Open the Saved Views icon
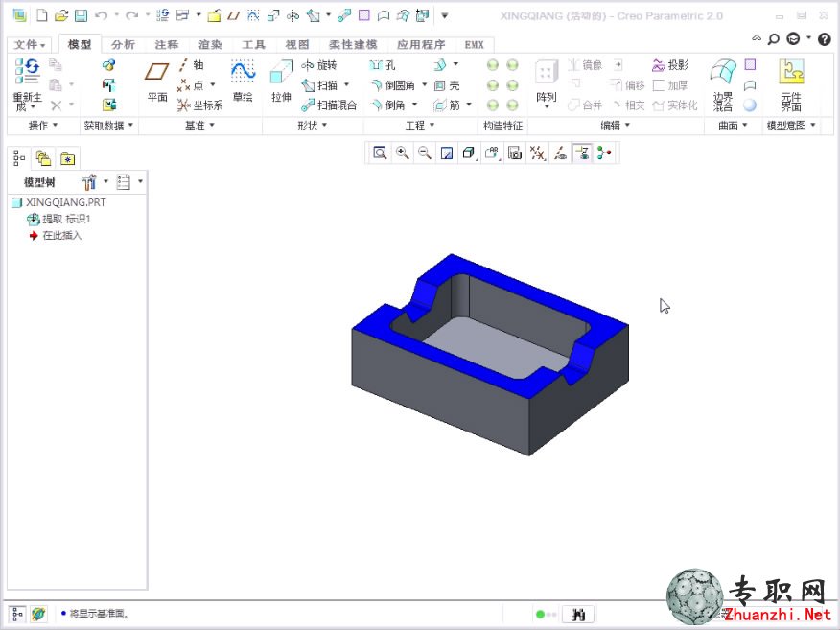The width and height of the screenshot is (840, 630). 492,153
